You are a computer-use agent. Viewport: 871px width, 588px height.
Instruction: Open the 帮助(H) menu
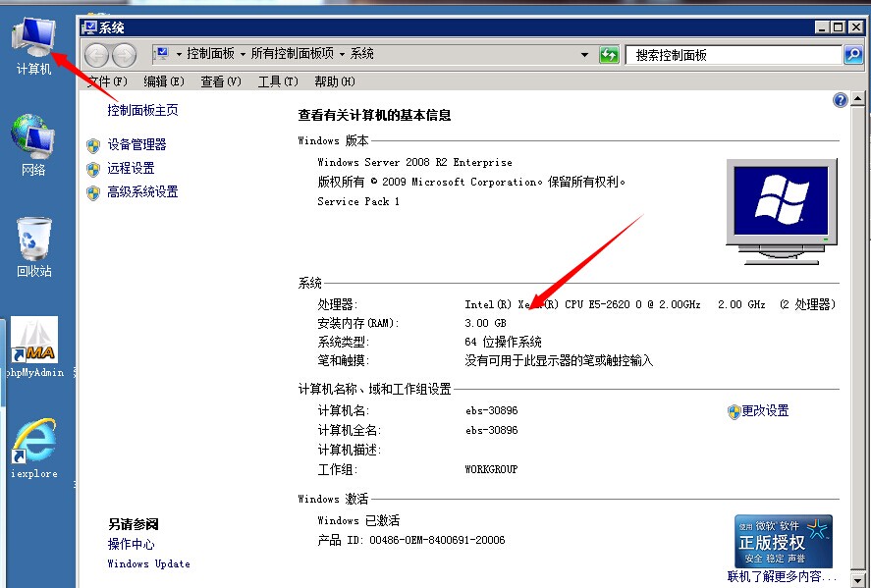point(335,81)
